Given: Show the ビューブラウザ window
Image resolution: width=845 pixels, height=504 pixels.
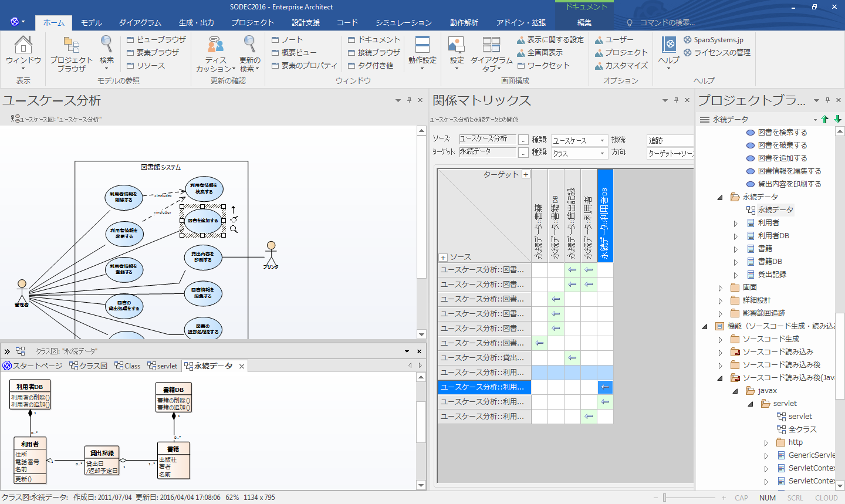Looking at the screenshot, I should pos(156,39).
